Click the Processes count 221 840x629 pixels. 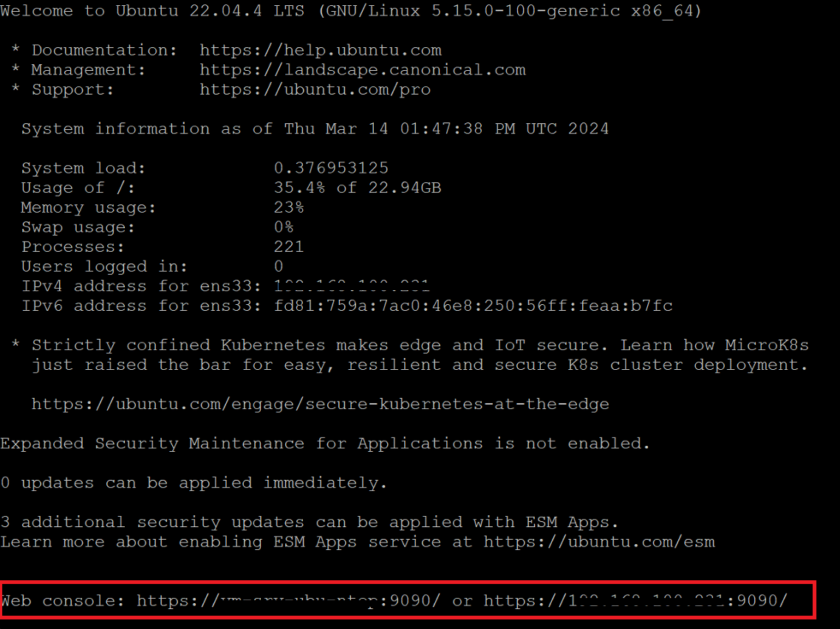coord(288,247)
